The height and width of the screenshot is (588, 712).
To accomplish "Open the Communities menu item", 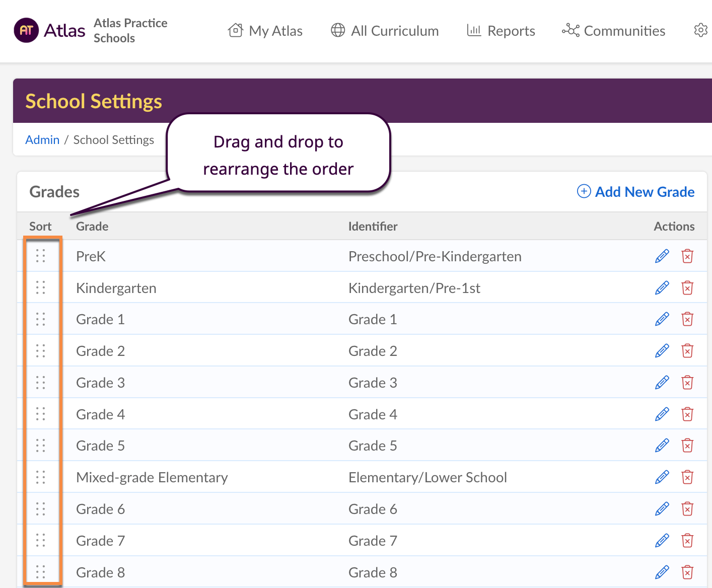I will [614, 31].
